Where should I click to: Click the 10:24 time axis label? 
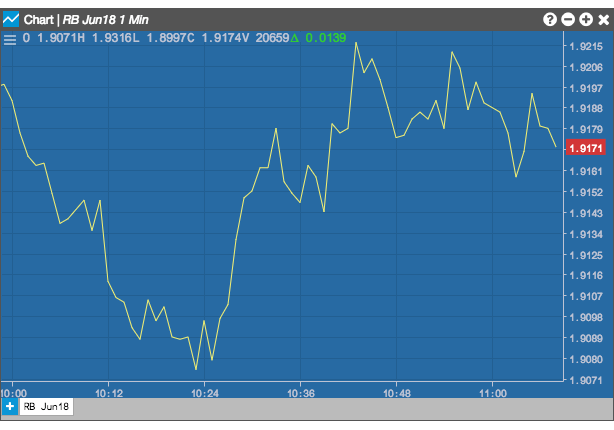tap(205, 393)
